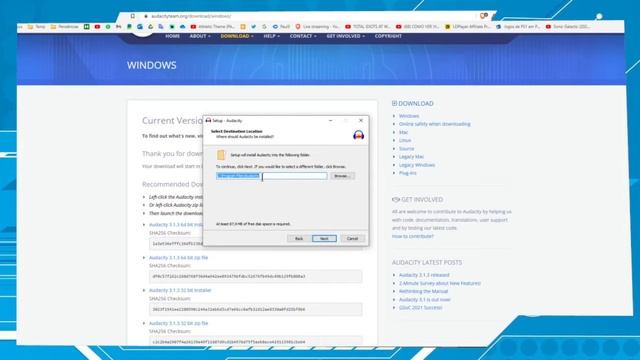Click Audacity 3.1.3 64 bit zip file link

click(x=178, y=258)
